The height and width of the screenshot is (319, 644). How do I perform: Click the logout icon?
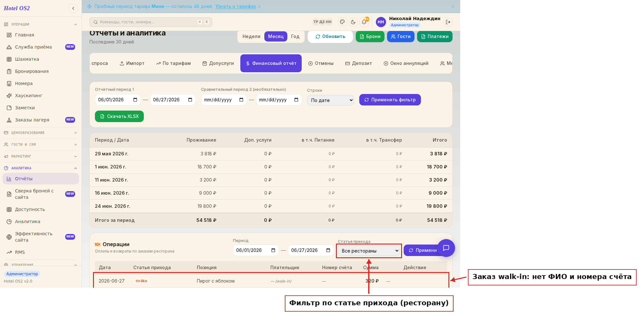(448, 22)
